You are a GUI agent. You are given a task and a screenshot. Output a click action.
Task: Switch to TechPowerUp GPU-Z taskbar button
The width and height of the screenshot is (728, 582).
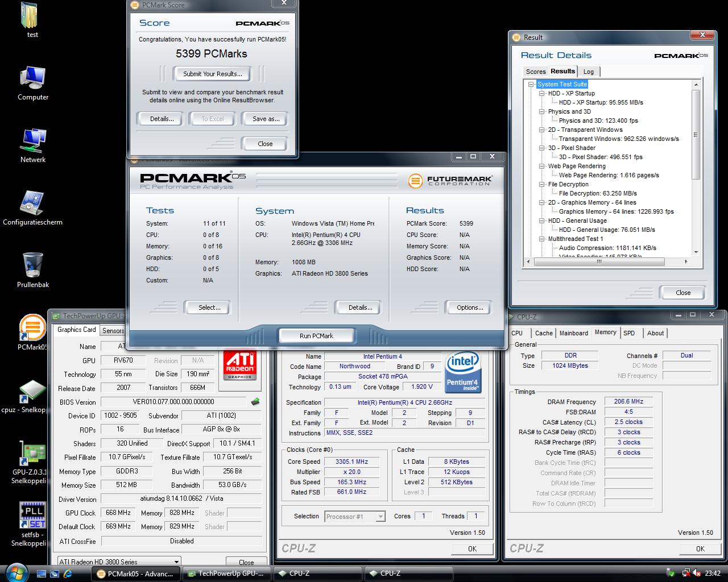pyautogui.click(x=227, y=573)
